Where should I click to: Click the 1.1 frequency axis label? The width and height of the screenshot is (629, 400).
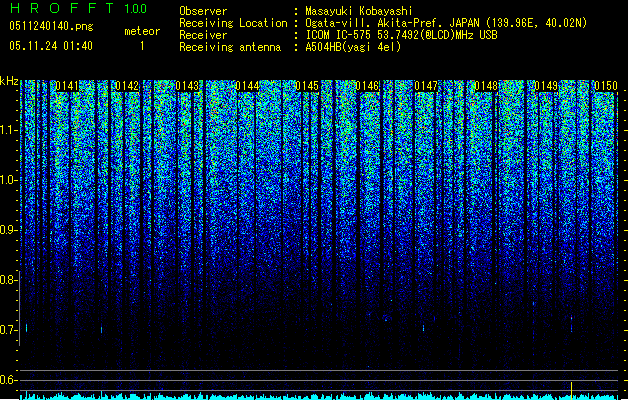pos(8,130)
